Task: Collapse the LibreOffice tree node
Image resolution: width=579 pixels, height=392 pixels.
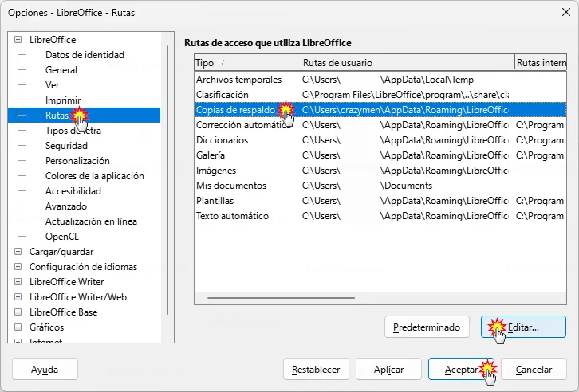Action: [18, 40]
